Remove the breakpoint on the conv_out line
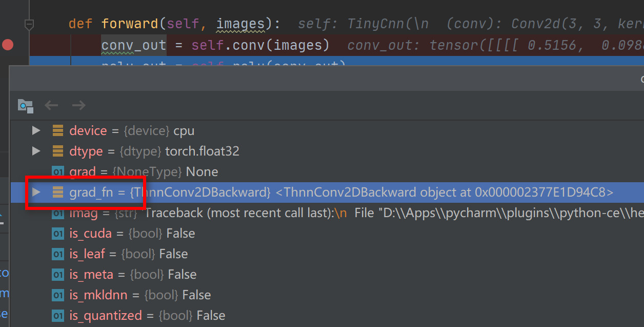 click(x=8, y=45)
